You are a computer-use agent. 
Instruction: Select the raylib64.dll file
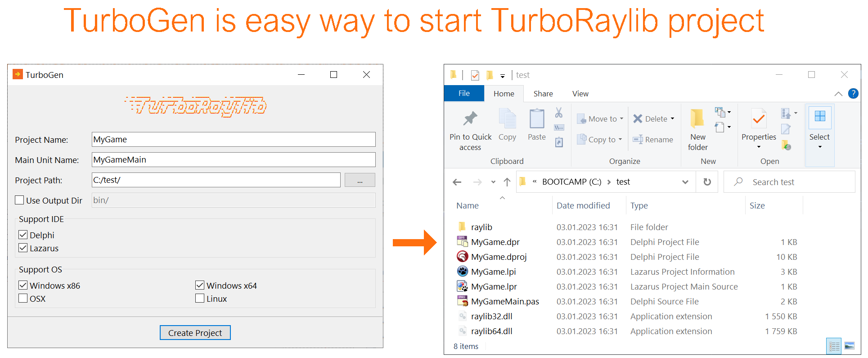[627, 331]
